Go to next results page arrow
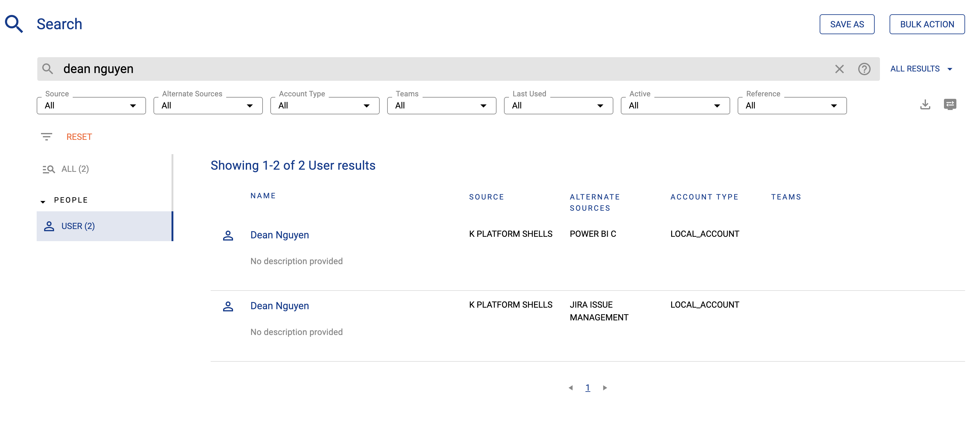Image resolution: width=980 pixels, height=422 pixels. coord(605,388)
